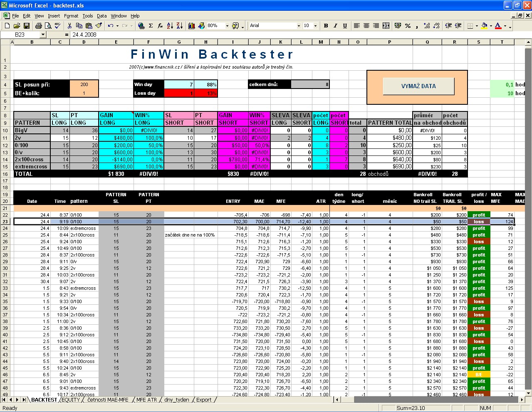Open a file with the Open folder icon

point(17,26)
